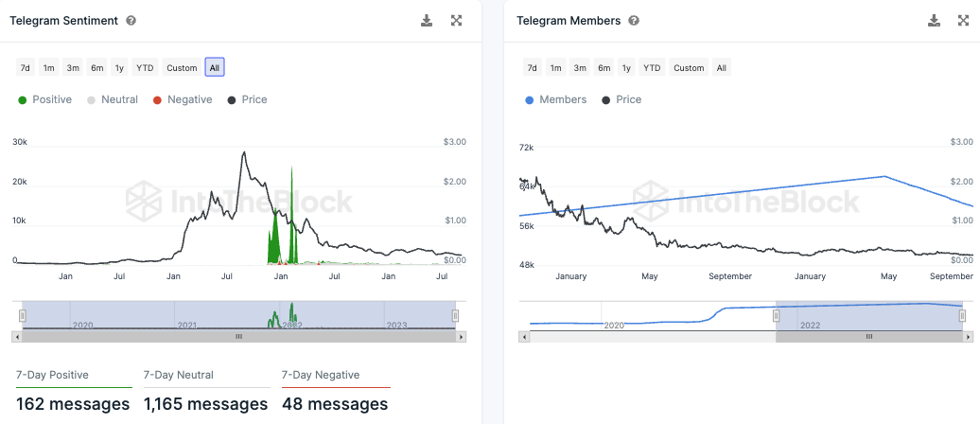Viewport: 980px width, 424px height.
Task: Toggle the Members series in Members legend
Action: [x=555, y=99]
